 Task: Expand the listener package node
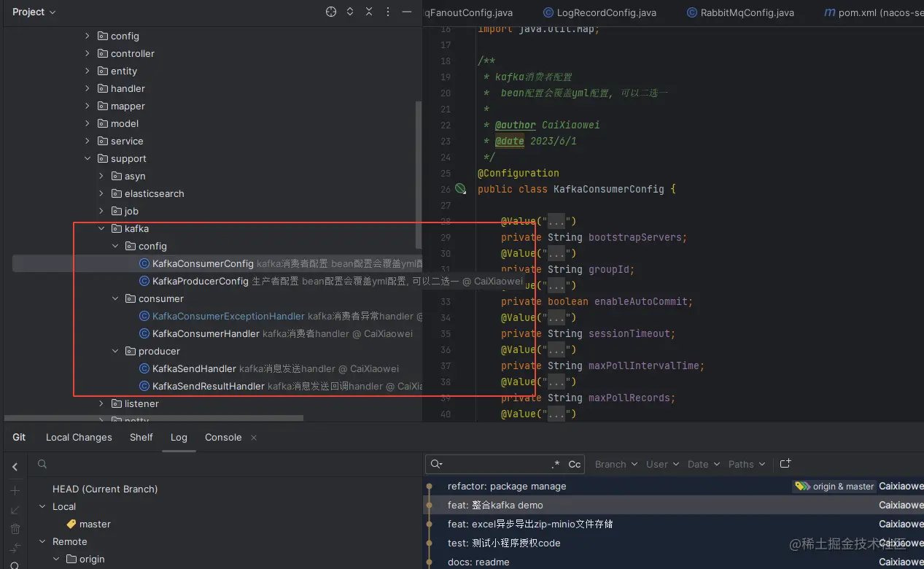tap(101, 403)
